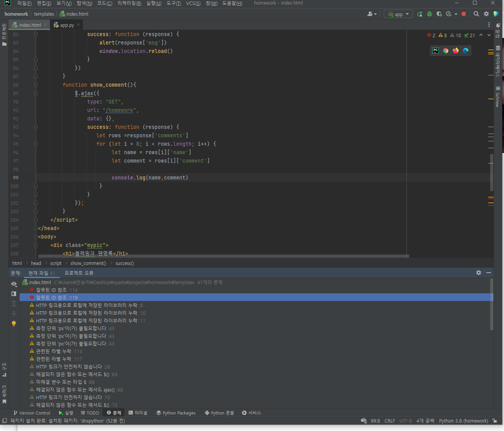Open page in Edge browser icon
The height and width of the screenshot is (431, 504).
[466, 51]
